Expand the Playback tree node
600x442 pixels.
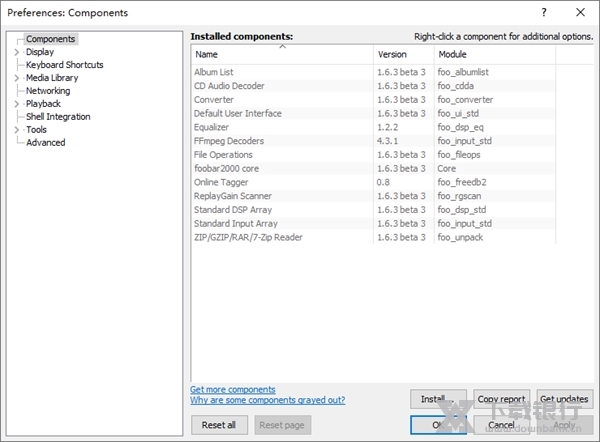point(16,104)
